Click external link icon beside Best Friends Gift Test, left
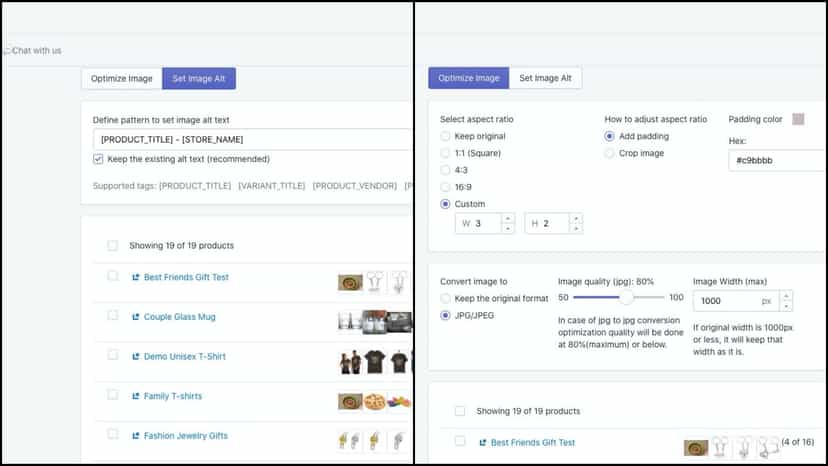 tap(135, 277)
